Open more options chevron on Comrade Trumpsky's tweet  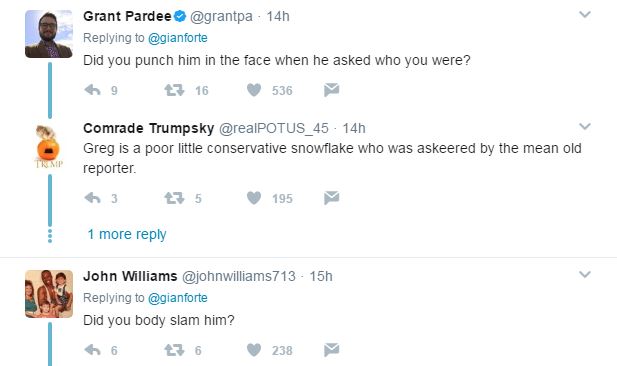pos(585,127)
